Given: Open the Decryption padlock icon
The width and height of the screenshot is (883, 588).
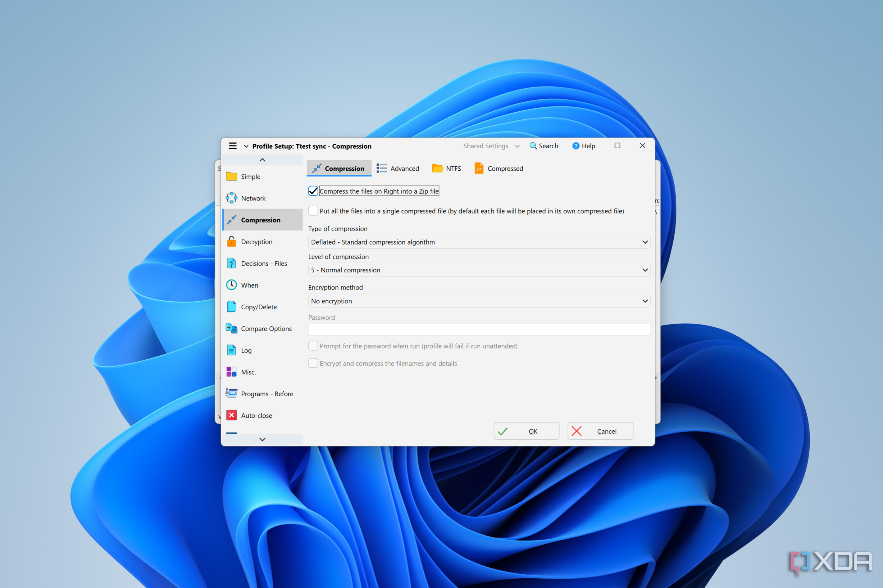Looking at the screenshot, I should pos(231,241).
